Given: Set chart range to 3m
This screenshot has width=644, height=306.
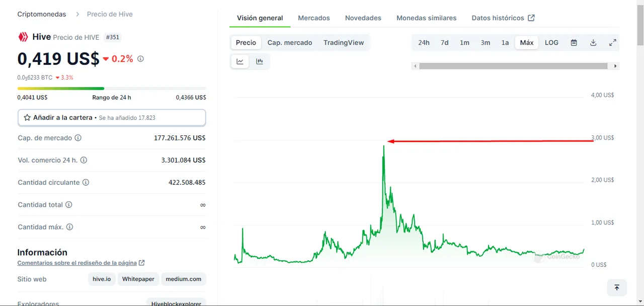Looking at the screenshot, I should tap(485, 43).
